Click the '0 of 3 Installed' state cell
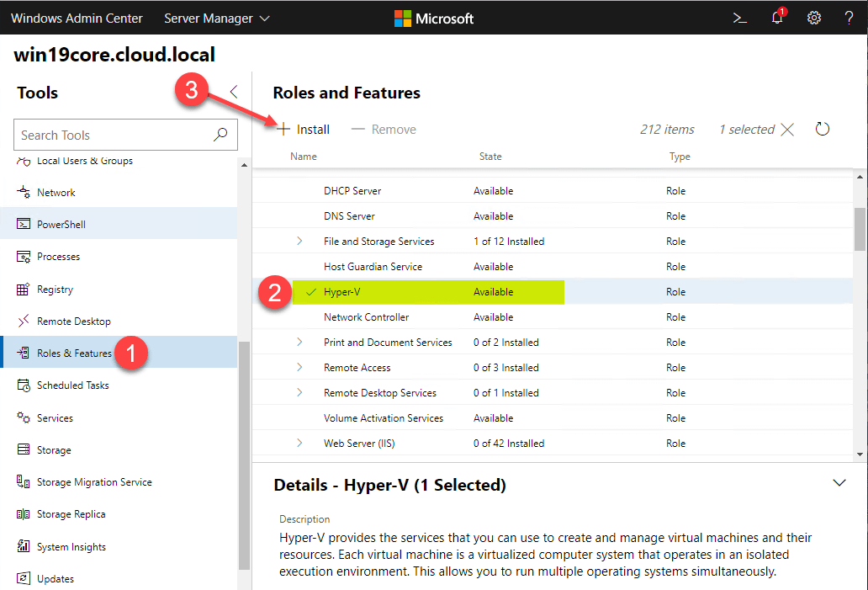The width and height of the screenshot is (868, 590). [x=506, y=367]
